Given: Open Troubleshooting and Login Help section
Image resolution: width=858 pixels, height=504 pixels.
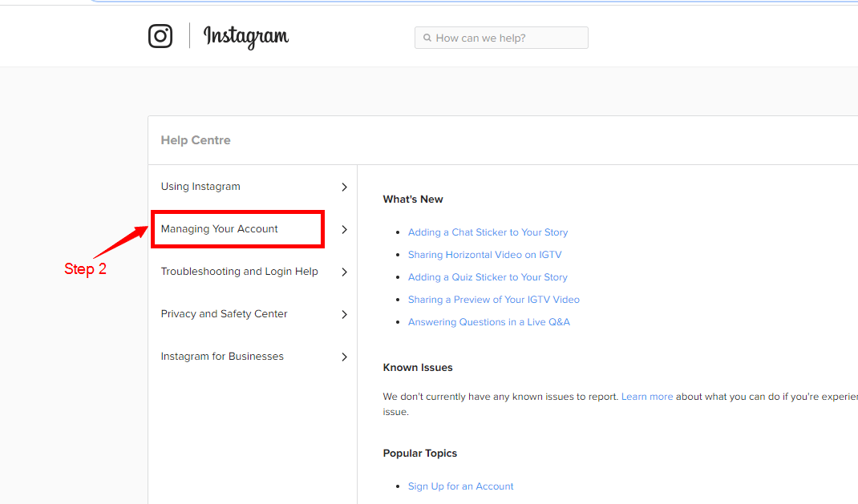Looking at the screenshot, I should point(239,272).
